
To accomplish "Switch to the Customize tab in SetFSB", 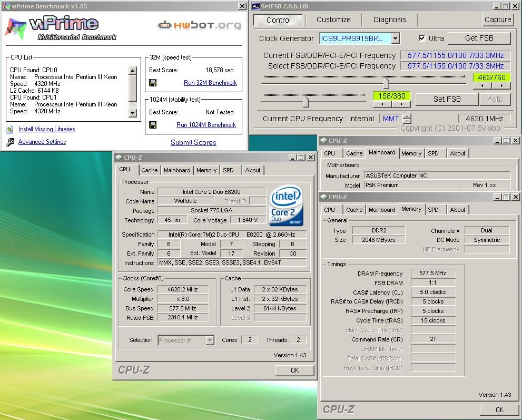I will 333,19.
